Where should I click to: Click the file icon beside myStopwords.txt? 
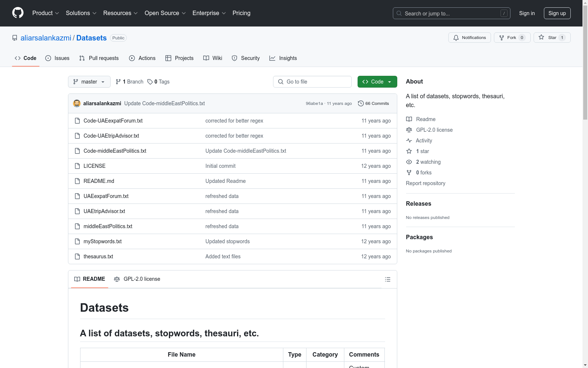coord(77,241)
